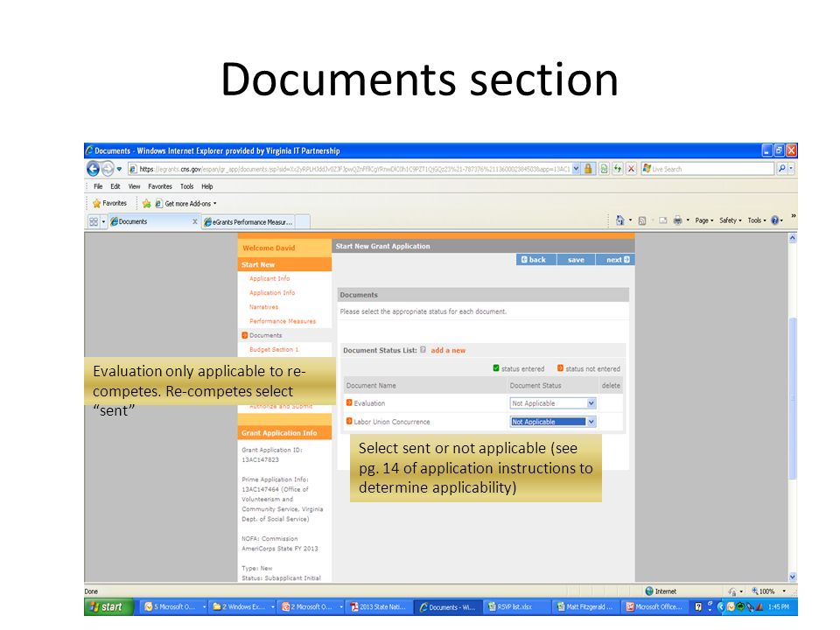Image resolution: width=840 pixels, height=630 pixels.
Task: Open Microsoft Outlook group in taskbar
Action: pos(175,607)
